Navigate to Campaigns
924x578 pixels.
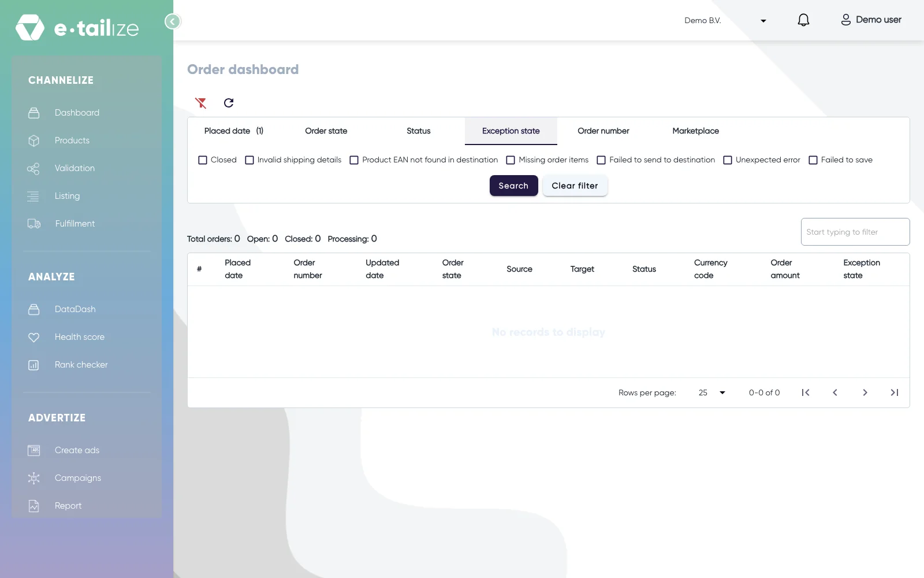(x=78, y=478)
